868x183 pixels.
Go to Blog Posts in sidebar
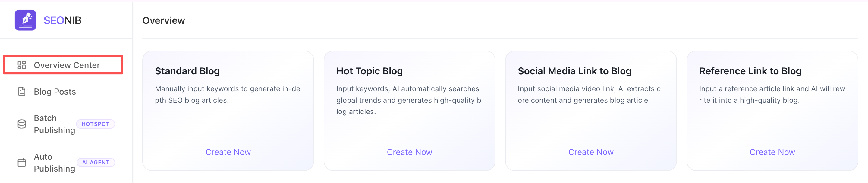point(55,91)
